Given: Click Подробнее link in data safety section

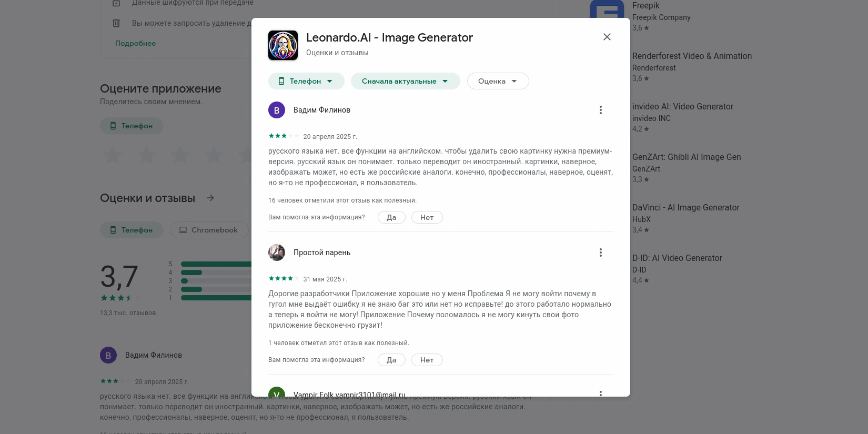Looking at the screenshot, I should pos(136,43).
